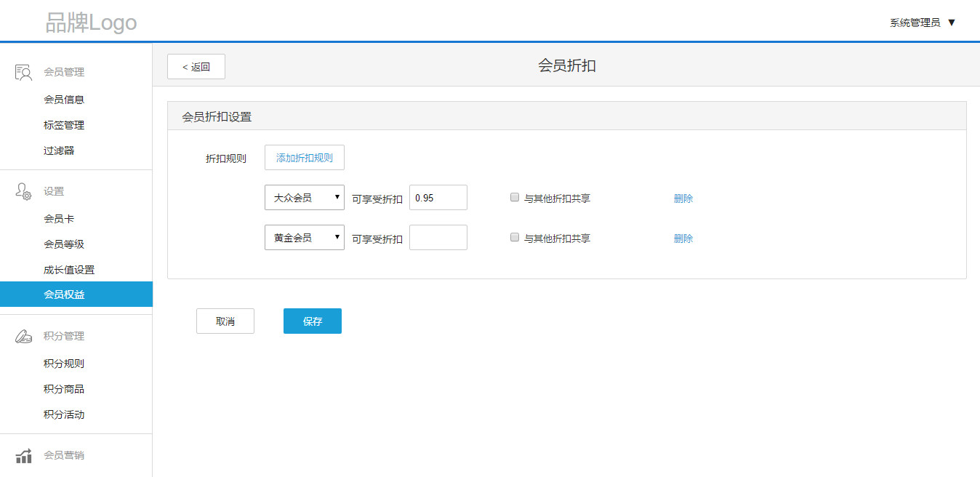Screen dimensions: 980x477
Task: Open the 会员信息 page from sidebar
Action: coord(64,99)
